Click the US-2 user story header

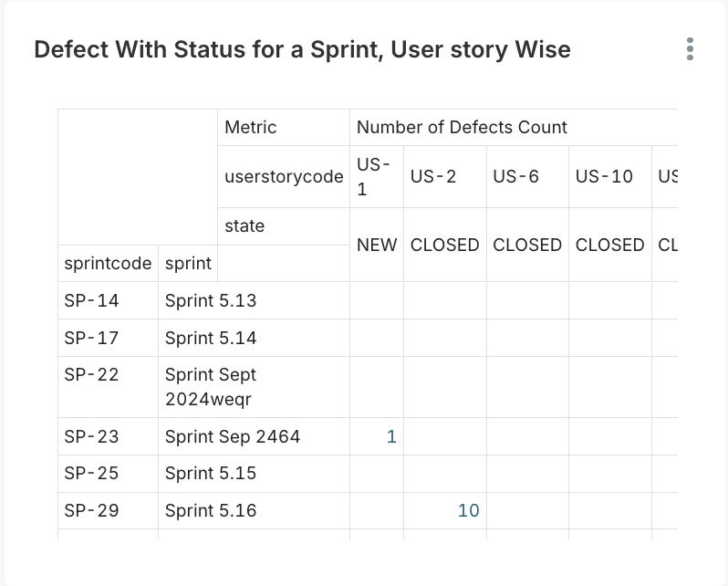coord(433,176)
